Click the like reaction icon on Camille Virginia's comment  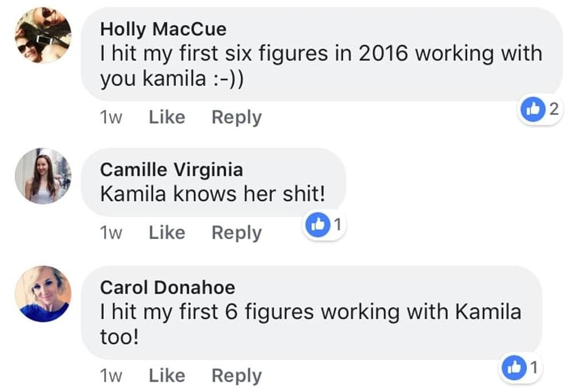(318, 225)
